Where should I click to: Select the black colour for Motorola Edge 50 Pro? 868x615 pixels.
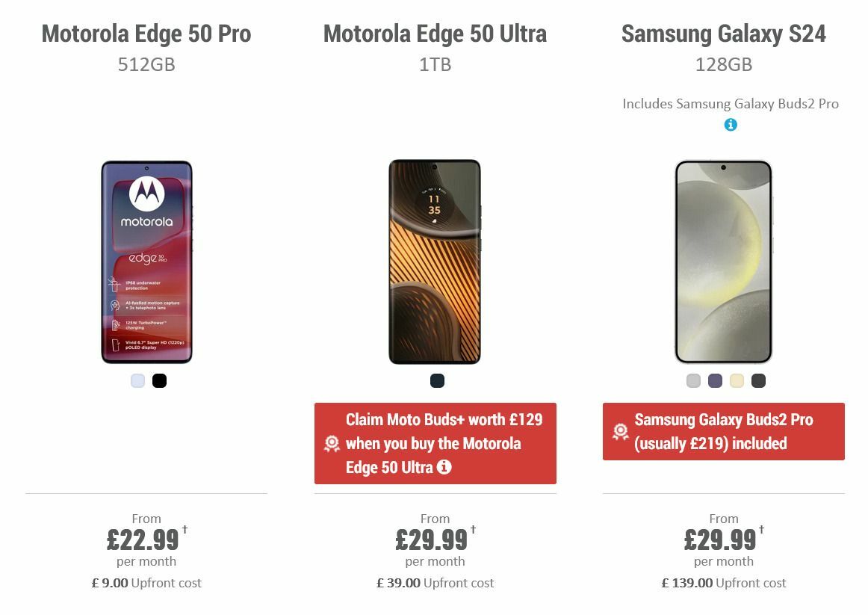[x=158, y=380]
